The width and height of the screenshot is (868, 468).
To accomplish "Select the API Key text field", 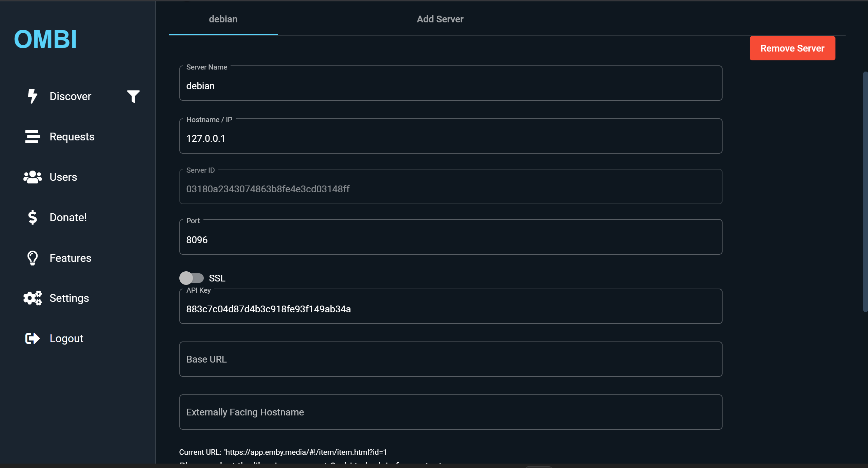I will click(450, 309).
